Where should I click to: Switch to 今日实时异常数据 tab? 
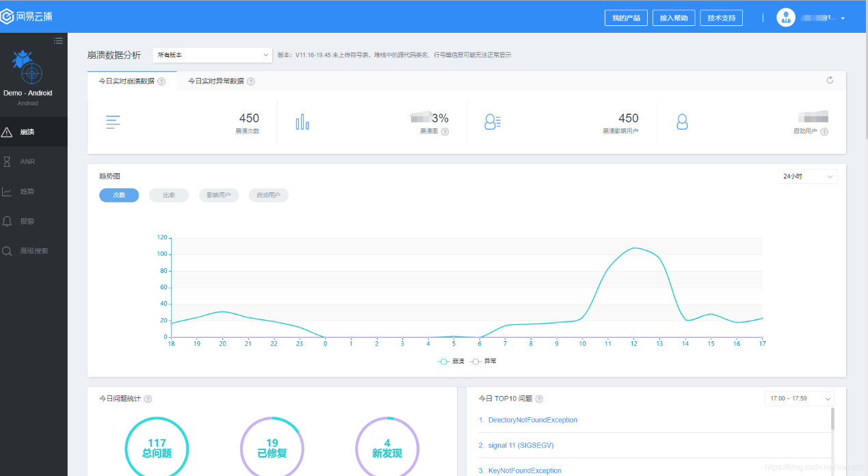(x=216, y=81)
